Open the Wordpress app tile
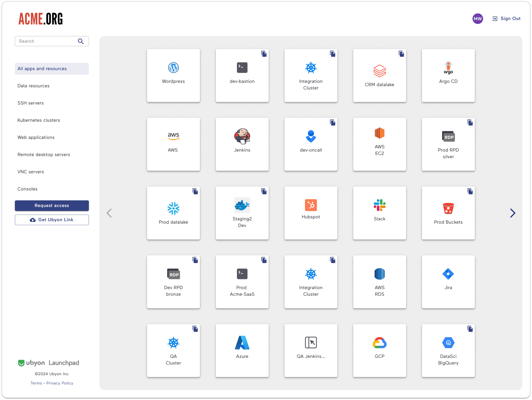Image resolution: width=532 pixels, height=400 pixels. (x=173, y=76)
